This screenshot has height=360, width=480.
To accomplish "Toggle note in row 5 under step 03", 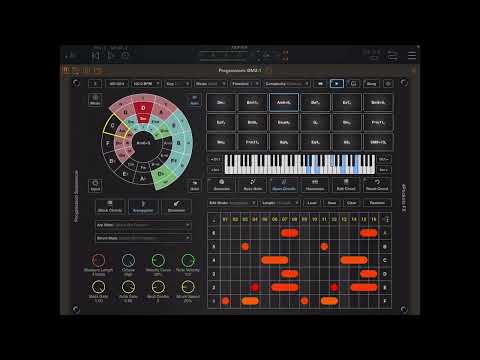I will [x=245, y=247].
